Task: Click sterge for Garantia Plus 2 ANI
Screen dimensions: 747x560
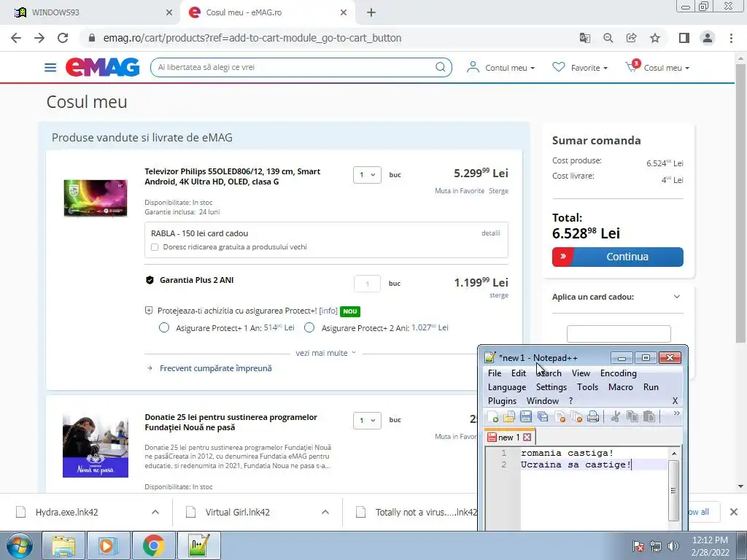Action: 499,295
